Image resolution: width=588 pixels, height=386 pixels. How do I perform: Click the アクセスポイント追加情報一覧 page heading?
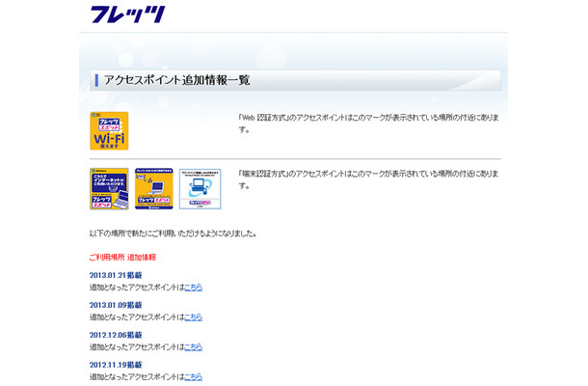(175, 80)
